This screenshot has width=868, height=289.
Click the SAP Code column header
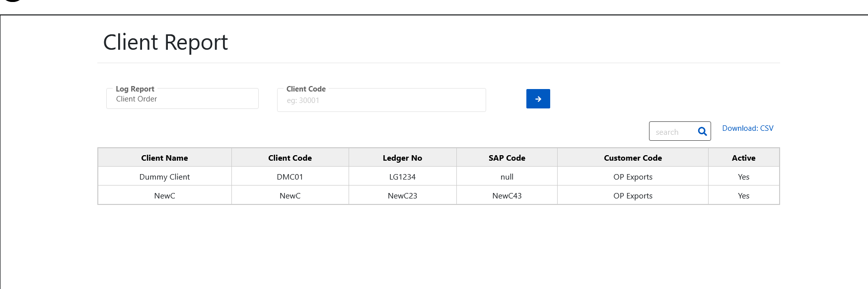(506, 158)
